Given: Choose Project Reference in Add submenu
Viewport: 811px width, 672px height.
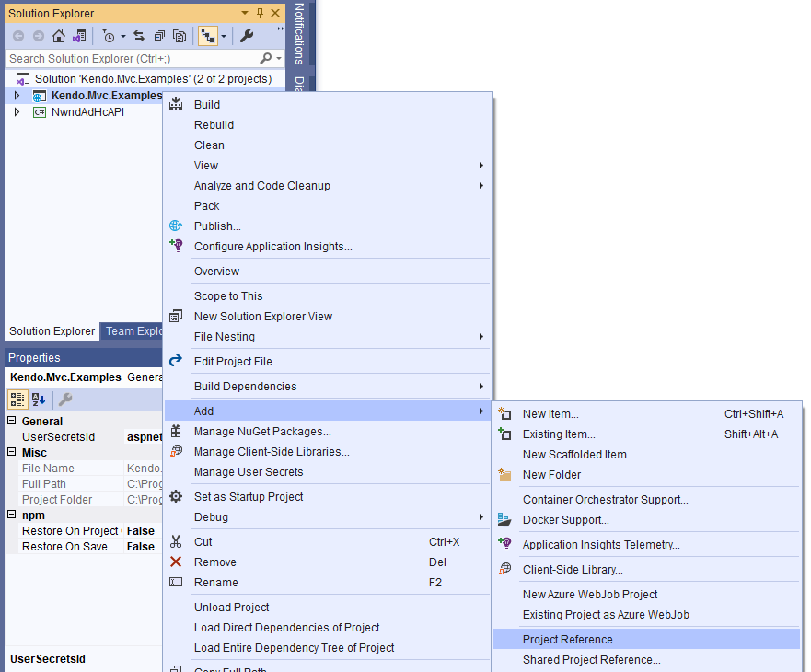Looking at the screenshot, I should tap(646, 640).
